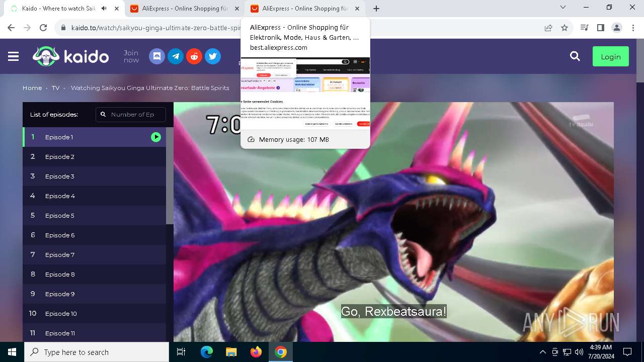The height and width of the screenshot is (362, 644).
Task: Click the episode list scrollbar
Action: coord(170,175)
